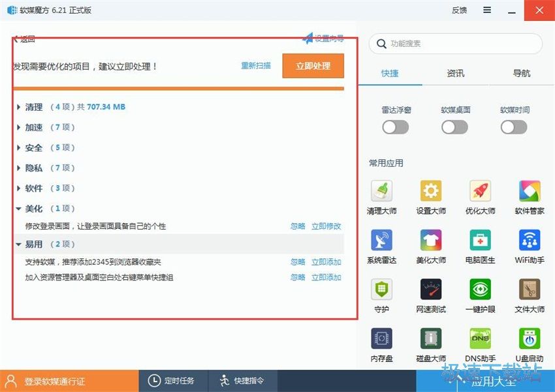Expand the 软件 (3项) category
Screen dimensions: 555x392
[x=19, y=188]
